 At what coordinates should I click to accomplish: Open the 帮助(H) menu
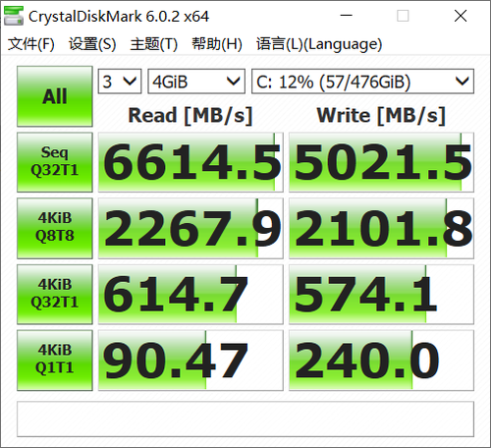[217, 44]
